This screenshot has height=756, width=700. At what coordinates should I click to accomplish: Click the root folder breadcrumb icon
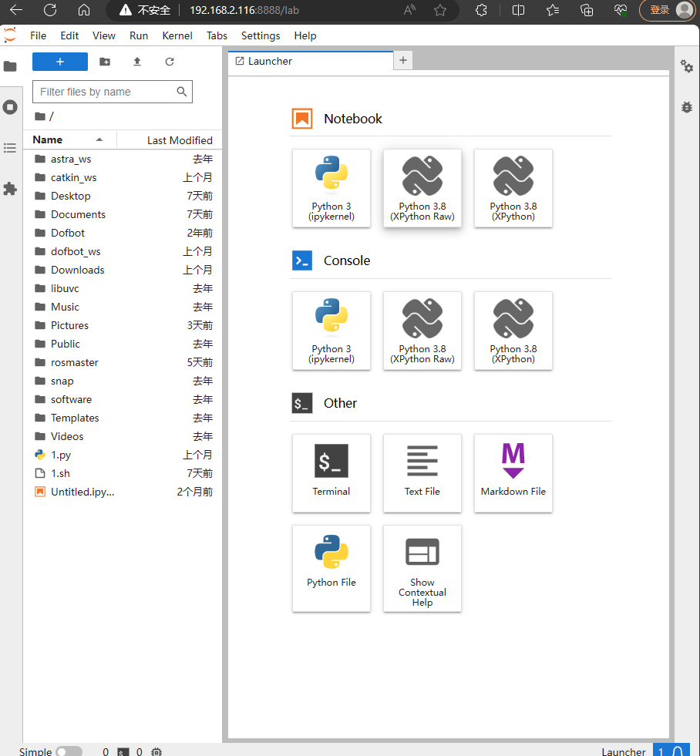[40, 116]
